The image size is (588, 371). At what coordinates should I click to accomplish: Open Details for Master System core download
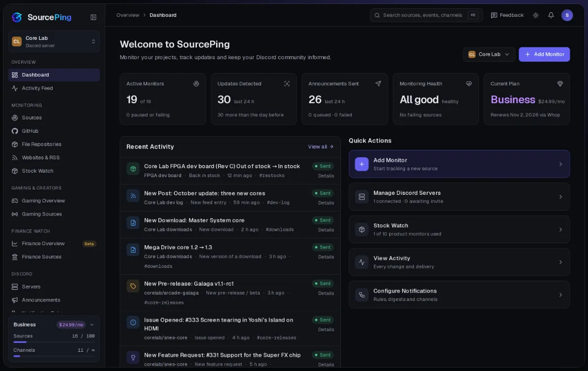[326, 230]
